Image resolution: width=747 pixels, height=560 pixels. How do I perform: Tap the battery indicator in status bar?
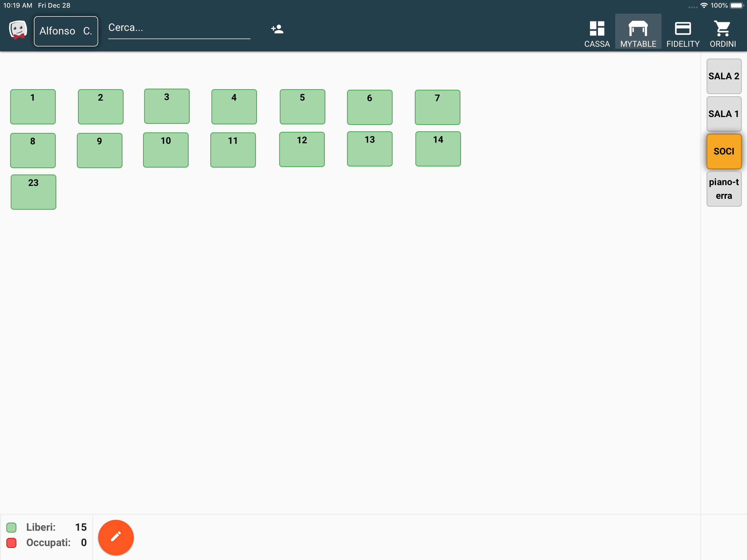click(737, 5)
